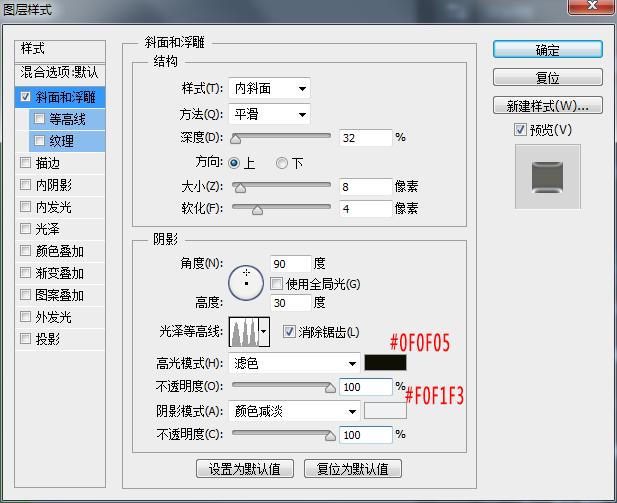617x503 pixels.
Task: Click the 软化 slider handle
Action: pyautogui.click(x=257, y=210)
